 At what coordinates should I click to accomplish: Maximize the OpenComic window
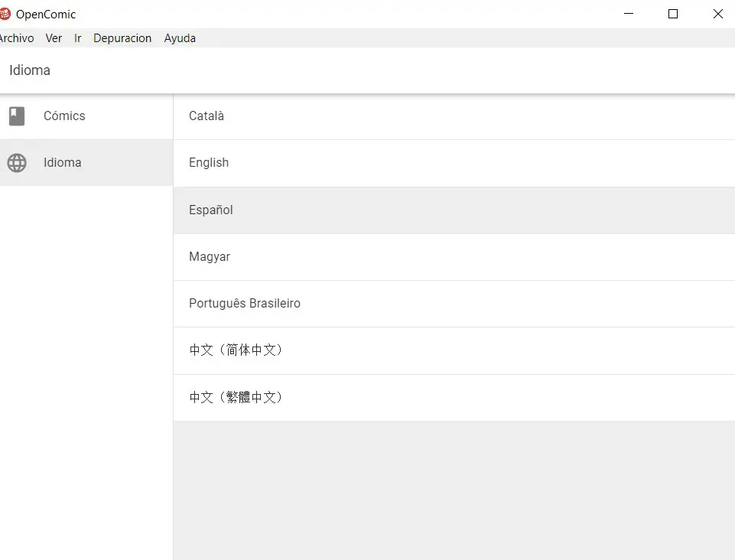click(673, 14)
